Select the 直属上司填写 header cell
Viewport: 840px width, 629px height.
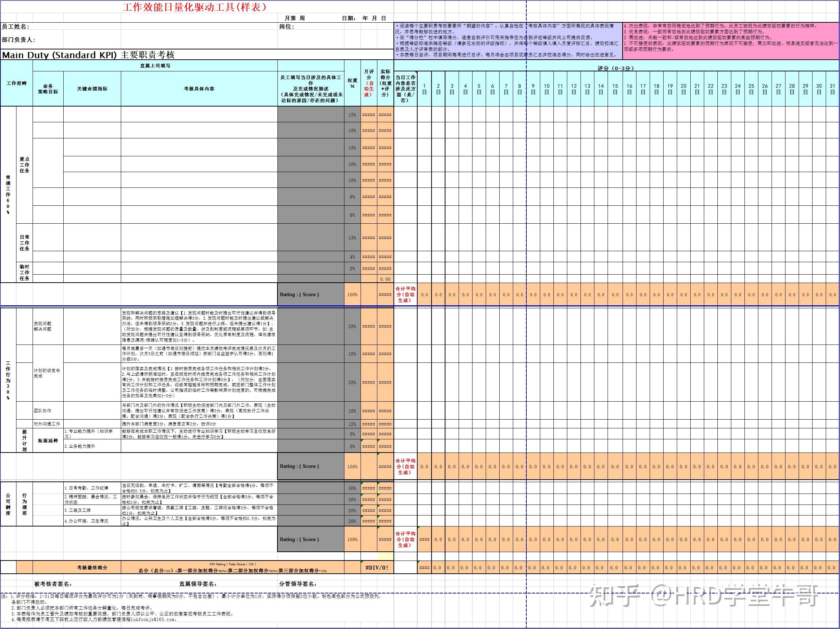155,66
